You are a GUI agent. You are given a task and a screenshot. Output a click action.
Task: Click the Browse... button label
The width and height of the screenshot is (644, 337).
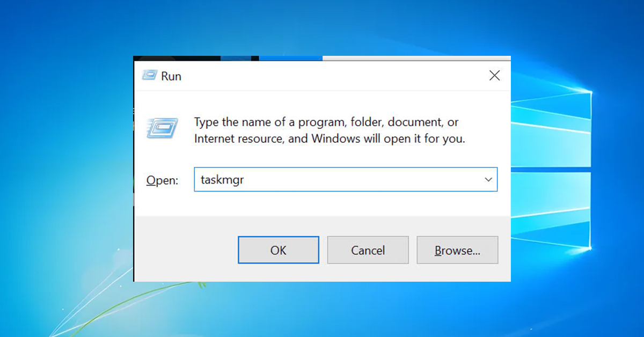[457, 250]
